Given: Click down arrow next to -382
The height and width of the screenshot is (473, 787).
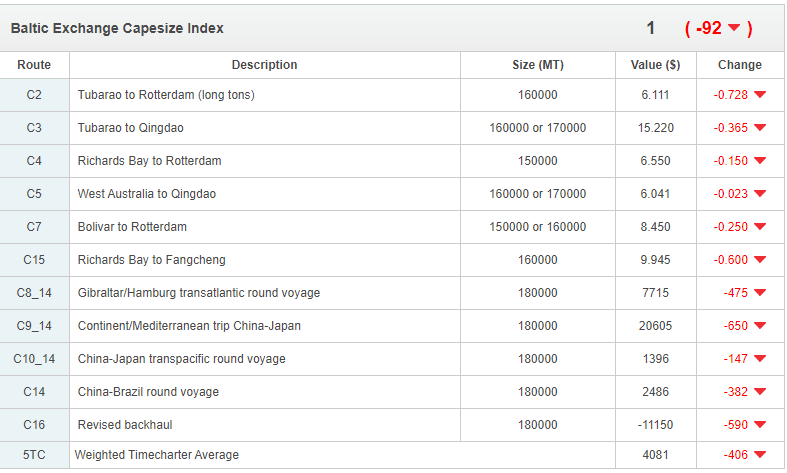Looking at the screenshot, I should click(760, 391).
